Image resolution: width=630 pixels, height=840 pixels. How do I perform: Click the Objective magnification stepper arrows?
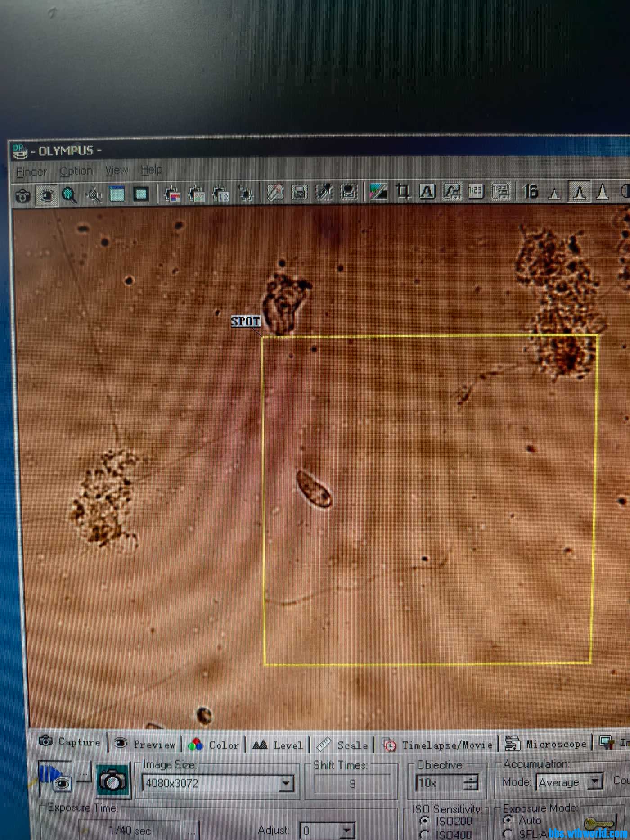point(470,783)
